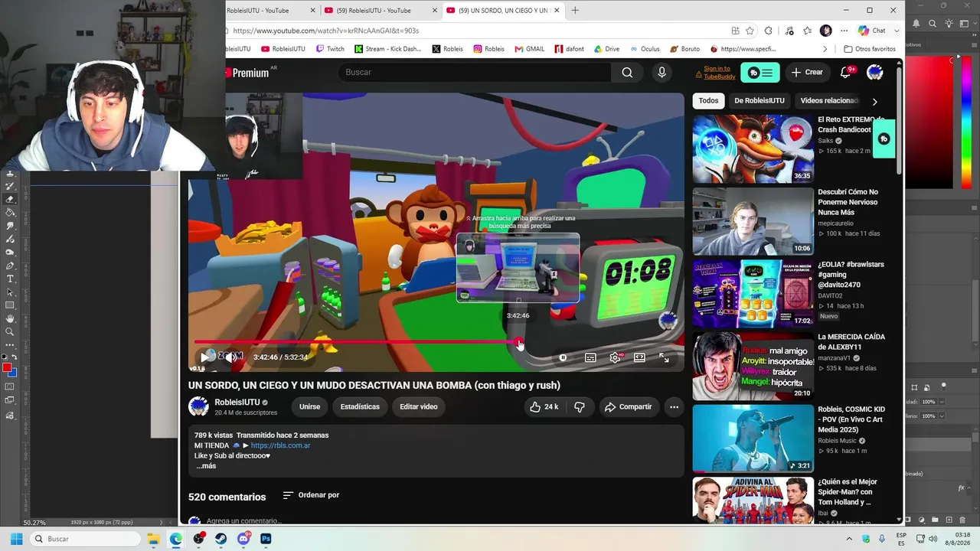
Task: Open the rbls.com.ar store link
Action: 280,445
